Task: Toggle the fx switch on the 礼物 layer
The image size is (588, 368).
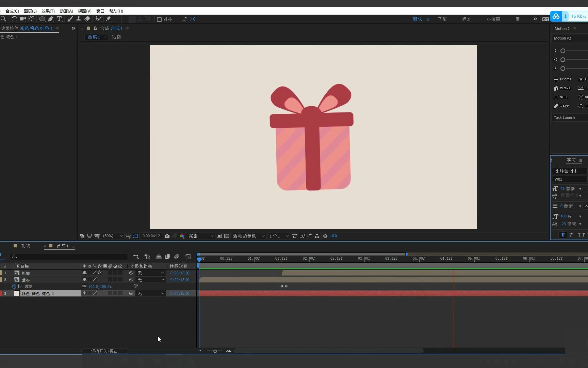Action: (100, 273)
